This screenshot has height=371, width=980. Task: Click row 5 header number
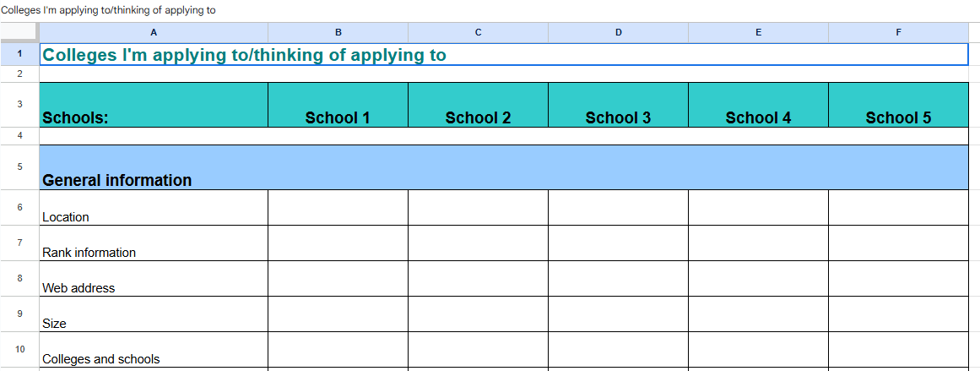19,167
